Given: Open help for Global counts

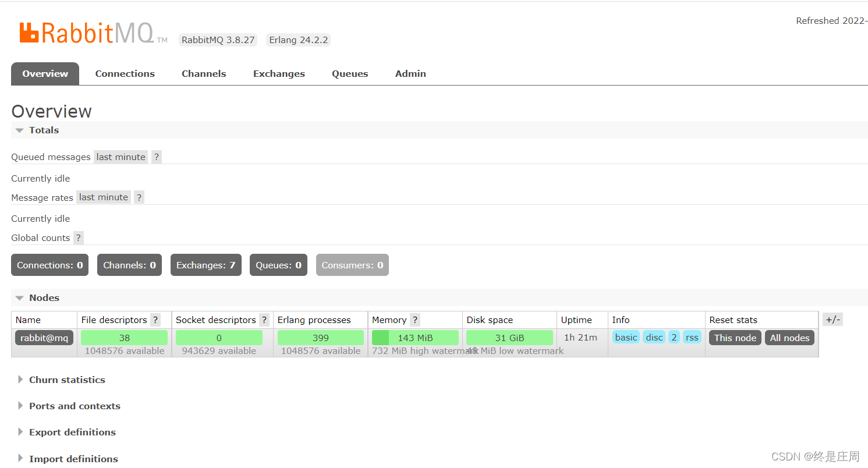Looking at the screenshot, I should [79, 237].
